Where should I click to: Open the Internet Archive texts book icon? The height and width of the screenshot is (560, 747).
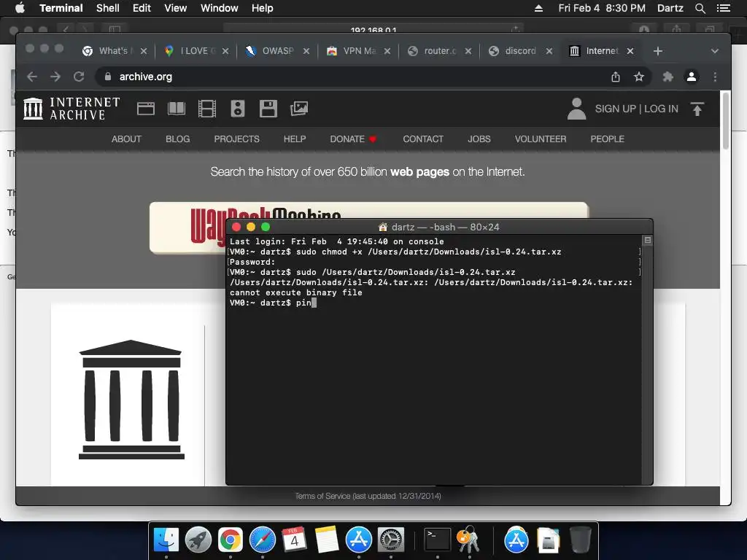coord(177,109)
